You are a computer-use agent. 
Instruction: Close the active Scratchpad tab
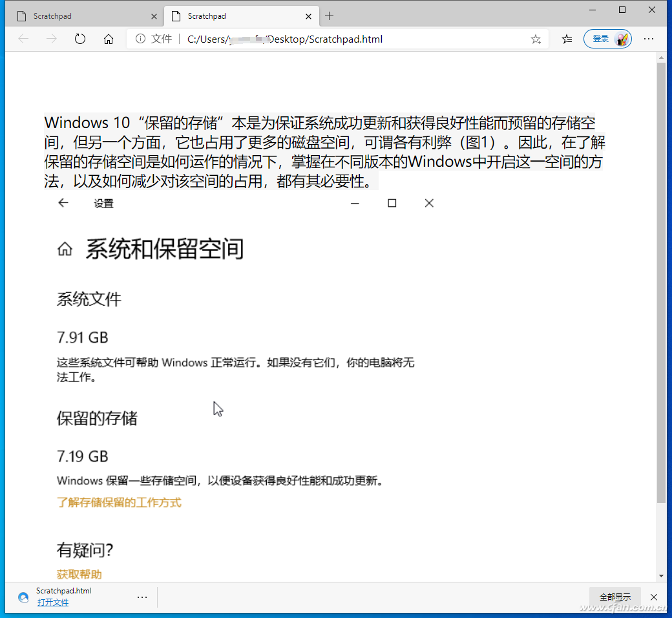coord(309,17)
